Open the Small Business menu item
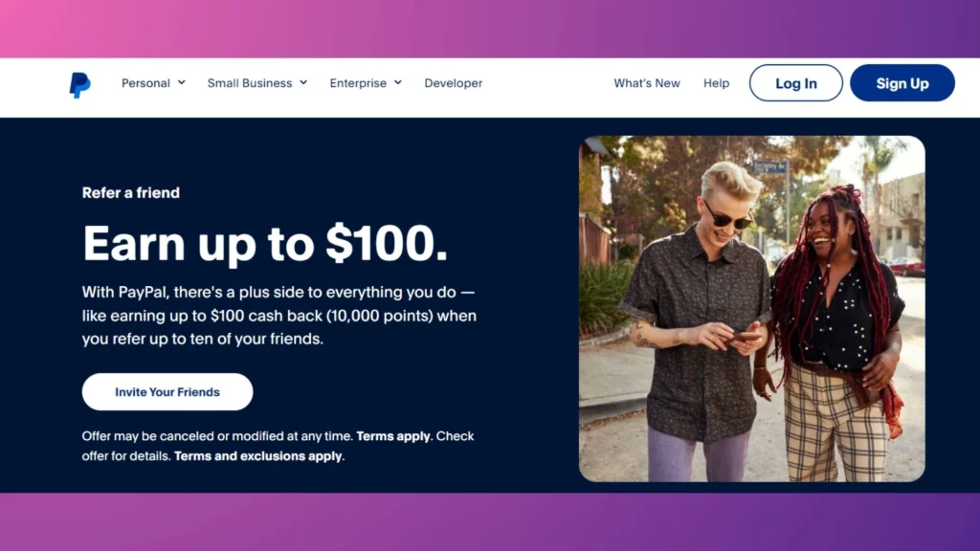Screen dimensions: 980x551 tap(256, 83)
